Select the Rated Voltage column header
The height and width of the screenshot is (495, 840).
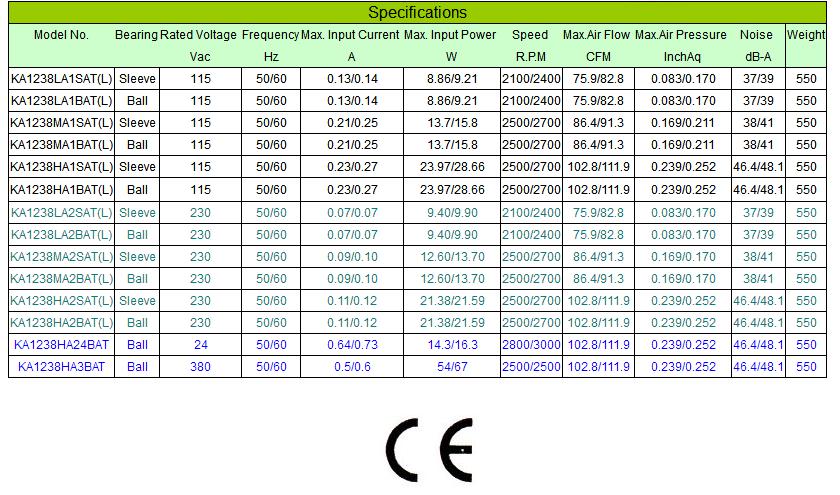200,34
